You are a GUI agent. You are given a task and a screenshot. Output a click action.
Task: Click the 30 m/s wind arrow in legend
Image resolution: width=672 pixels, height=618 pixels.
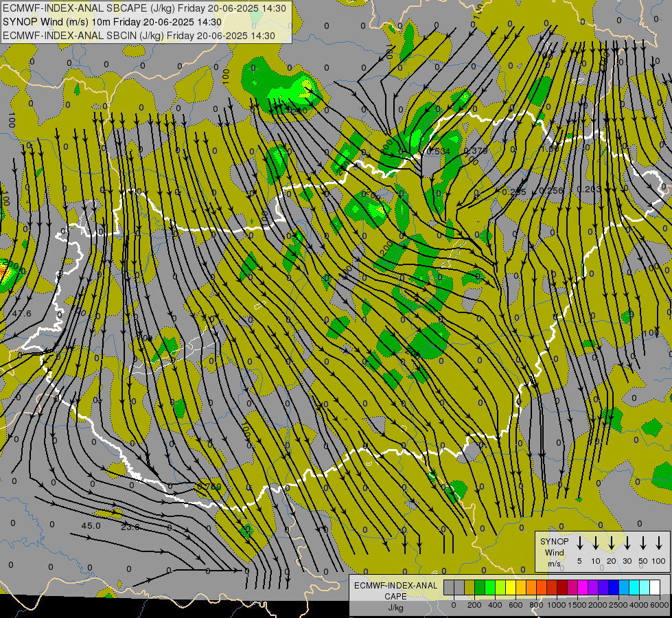click(x=627, y=543)
